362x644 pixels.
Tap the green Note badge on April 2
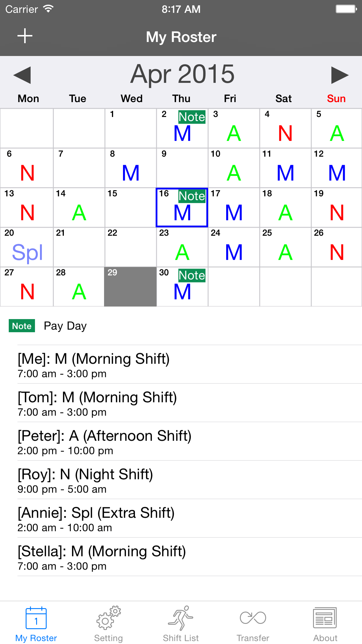click(x=192, y=117)
